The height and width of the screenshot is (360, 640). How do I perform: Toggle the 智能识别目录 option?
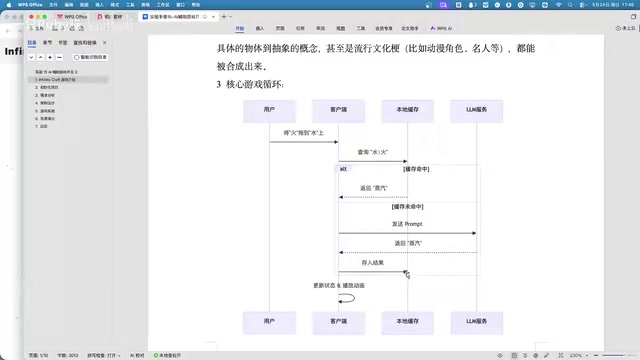click(90, 58)
